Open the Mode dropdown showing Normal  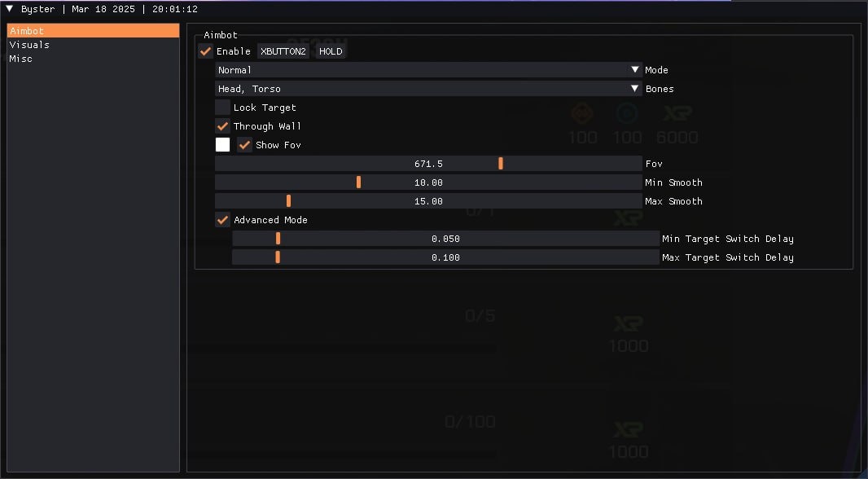pyautogui.click(x=428, y=70)
